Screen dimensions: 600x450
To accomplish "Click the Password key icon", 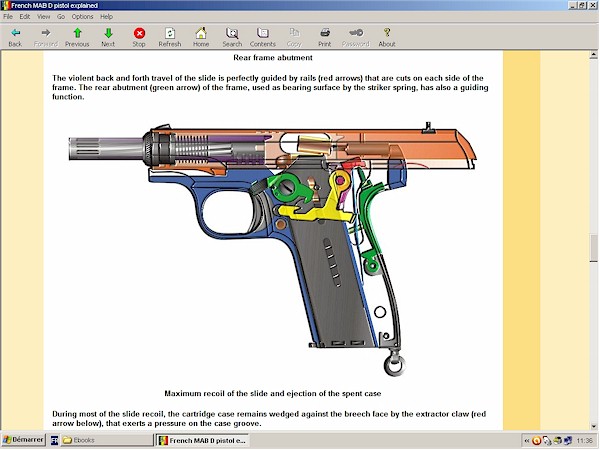I will click(356, 38).
